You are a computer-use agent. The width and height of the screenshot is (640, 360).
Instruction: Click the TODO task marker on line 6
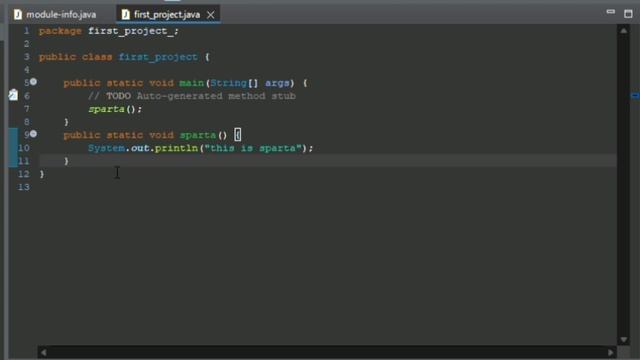point(13,95)
